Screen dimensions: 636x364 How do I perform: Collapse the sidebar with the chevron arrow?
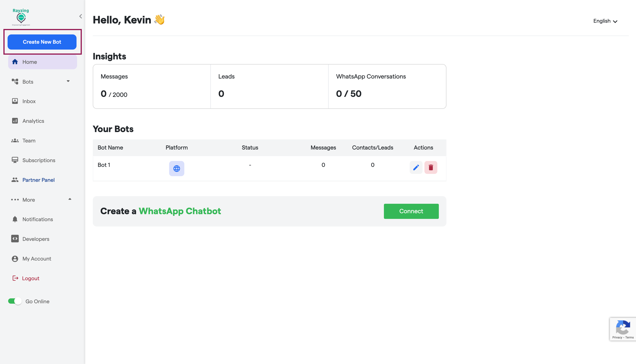click(81, 16)
